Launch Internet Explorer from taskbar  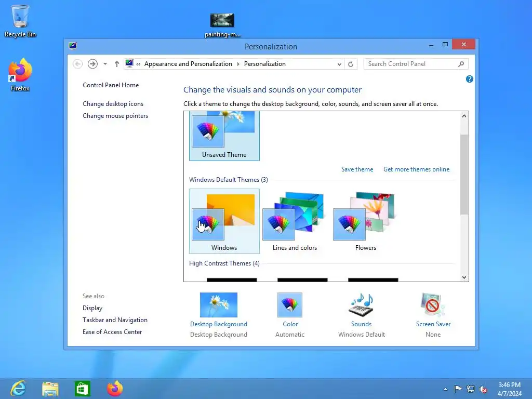(18, 388)
